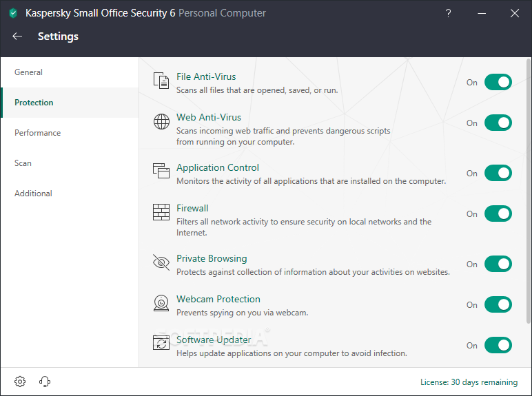The width and height of the screenshot is (532, 396).
Task: Click the protection list vertical scrollbar
Action: (529, 191)
